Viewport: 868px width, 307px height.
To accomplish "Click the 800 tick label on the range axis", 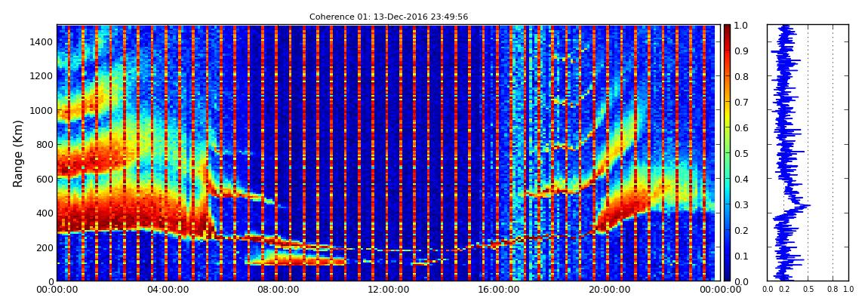I will click(45, 145).
